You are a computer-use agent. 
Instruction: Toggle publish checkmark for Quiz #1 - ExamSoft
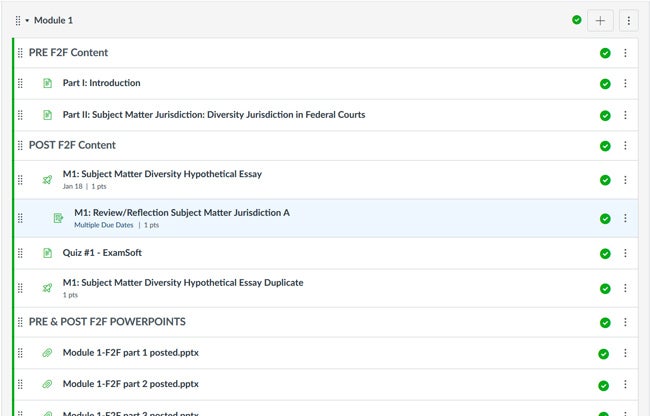[x=605, y=254]
